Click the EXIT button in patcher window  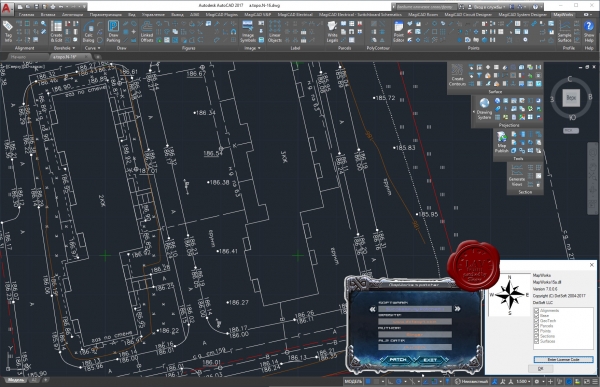430,360
